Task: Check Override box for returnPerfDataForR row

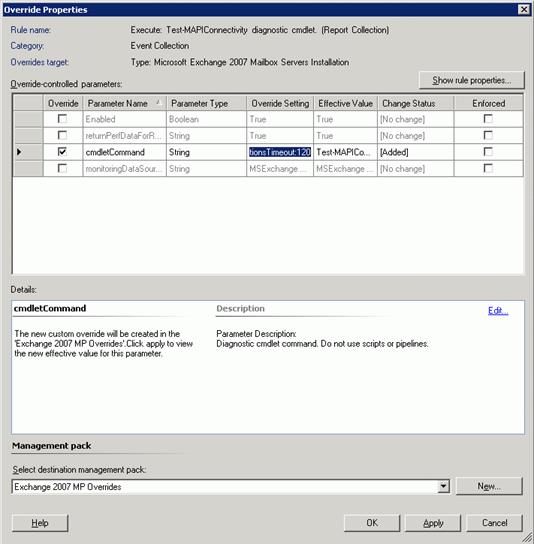Action: pyautogui.click(x=62, y=135)
